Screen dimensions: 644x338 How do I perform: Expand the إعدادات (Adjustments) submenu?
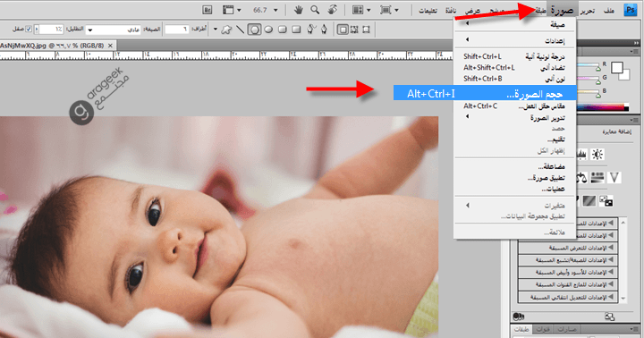coord(515,40)
